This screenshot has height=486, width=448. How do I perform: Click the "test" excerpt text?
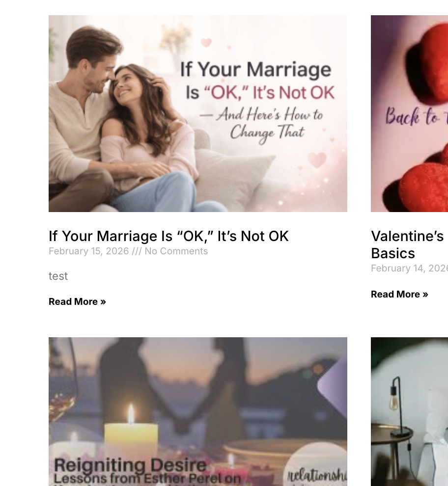pyautogui.click(x=58, y=276)
